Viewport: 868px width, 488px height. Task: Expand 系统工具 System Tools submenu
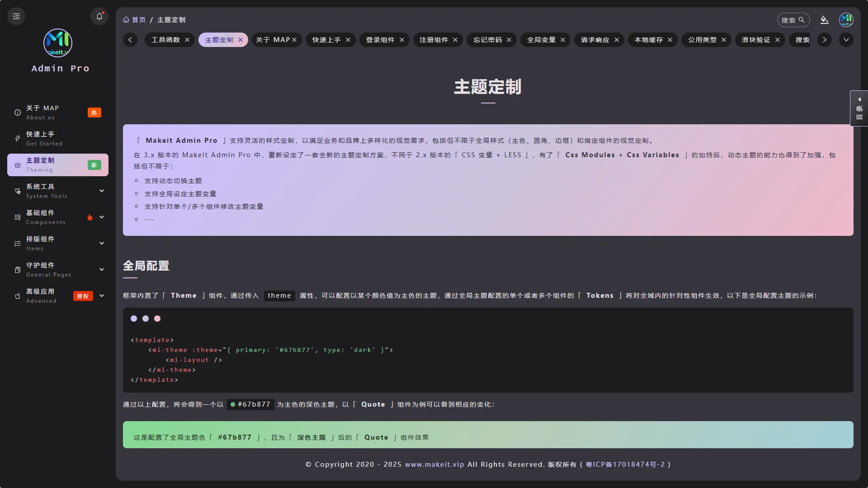[58, 191]
